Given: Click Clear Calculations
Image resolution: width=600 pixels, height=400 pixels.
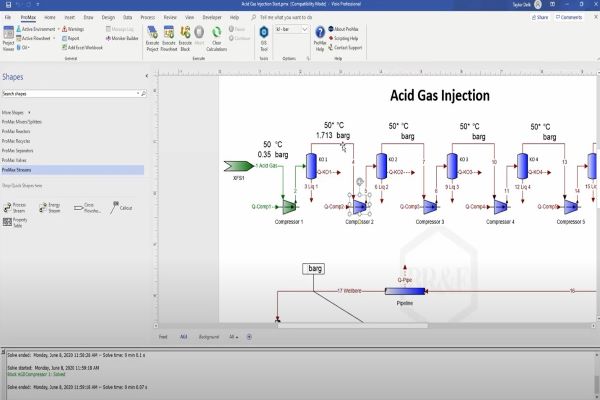Looking at the screenshot, I should click(x=217, y=38).
